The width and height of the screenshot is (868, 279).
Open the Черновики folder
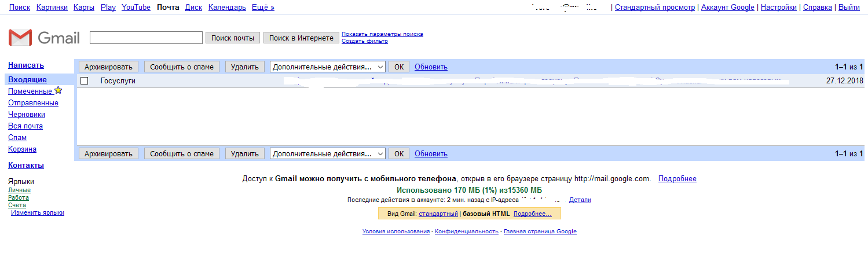(27, 115)
